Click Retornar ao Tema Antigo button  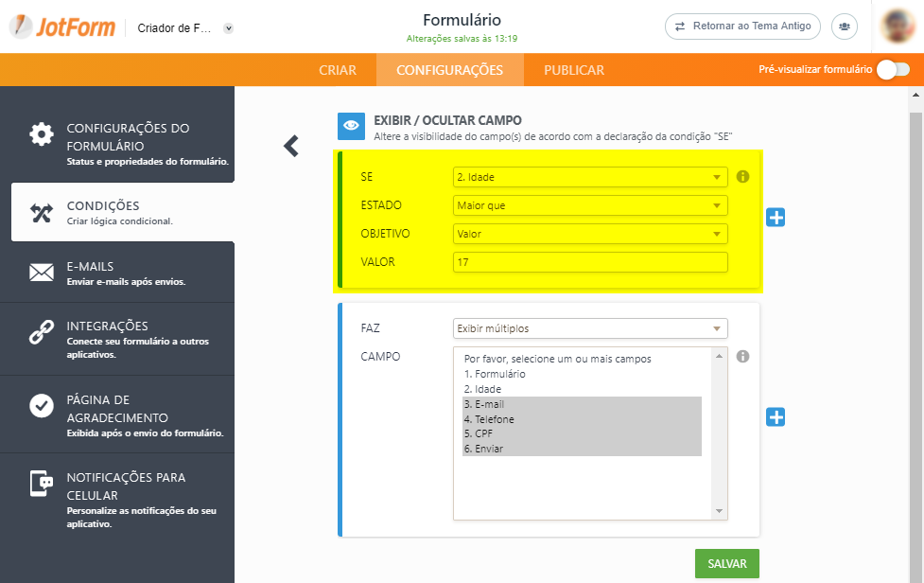tap(742, 26)
